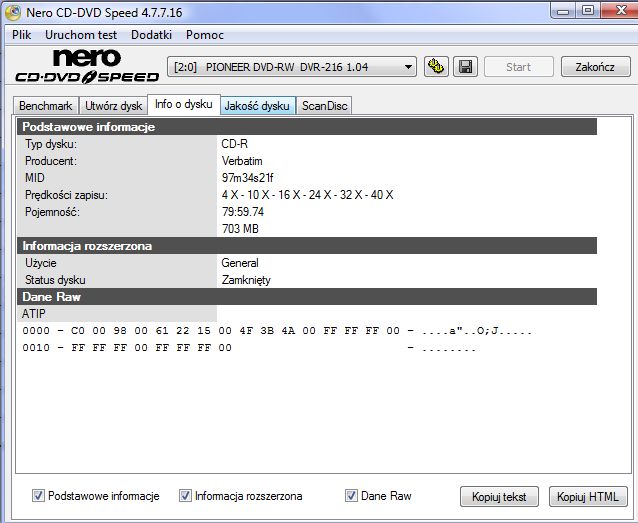This screenshot has width=638, height=523.
Task: Click the capacity value 79:59.74
Action: 243,212
